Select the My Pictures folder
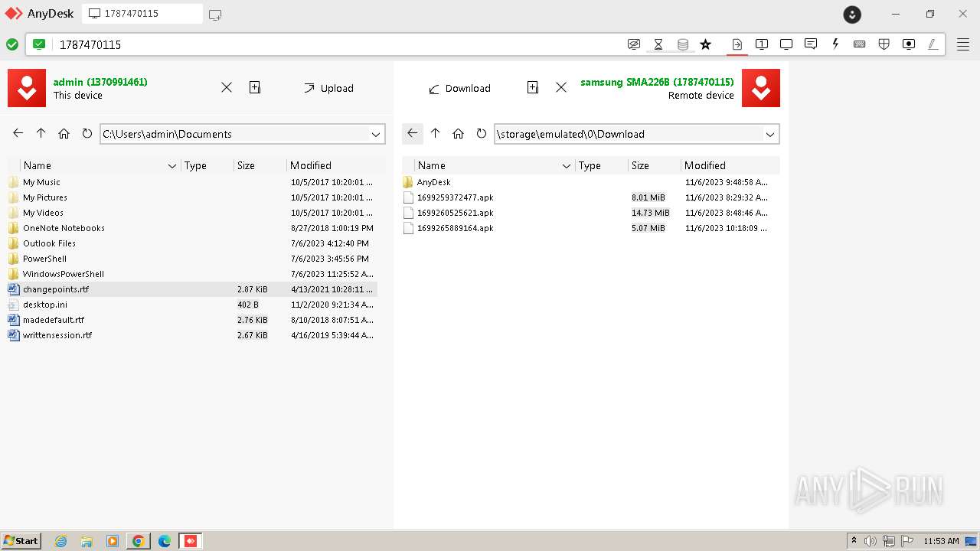 pos(192,197)
